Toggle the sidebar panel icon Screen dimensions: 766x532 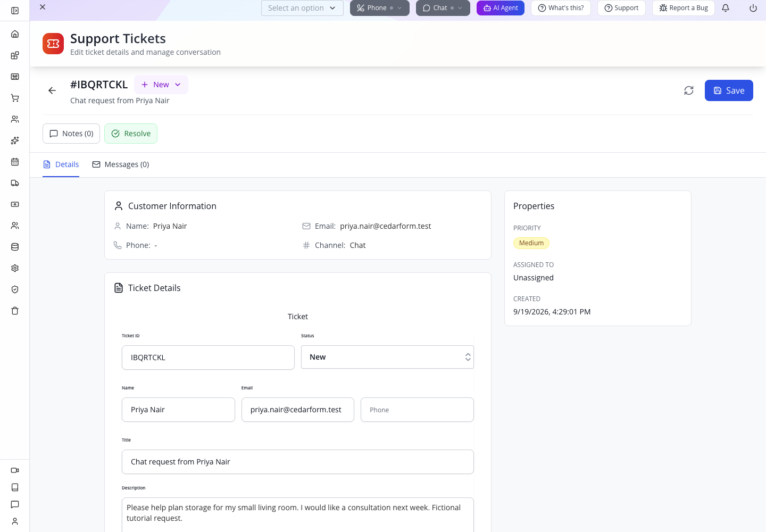tap(15, 11)
